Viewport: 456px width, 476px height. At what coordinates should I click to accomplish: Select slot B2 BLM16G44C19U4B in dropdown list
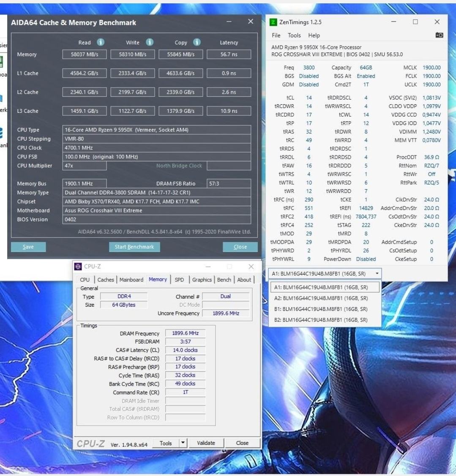(x=325, y=320)
